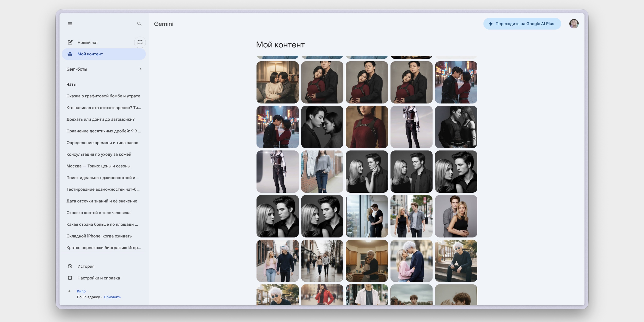The width and height of the screenshot is (644, 322).
Task: Open chat Складной iPhone: когда ожидать
Action: pyautogui.click(x=99, y=236)
